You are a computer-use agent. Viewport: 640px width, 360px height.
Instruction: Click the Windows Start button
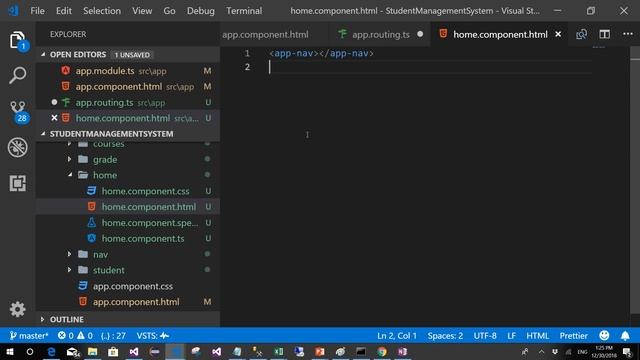pyautogui.click(x=9, y=351)
